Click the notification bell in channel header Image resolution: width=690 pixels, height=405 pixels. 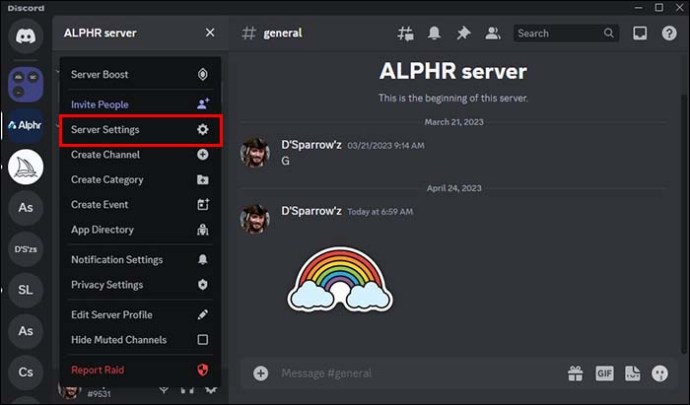(435, 33)
